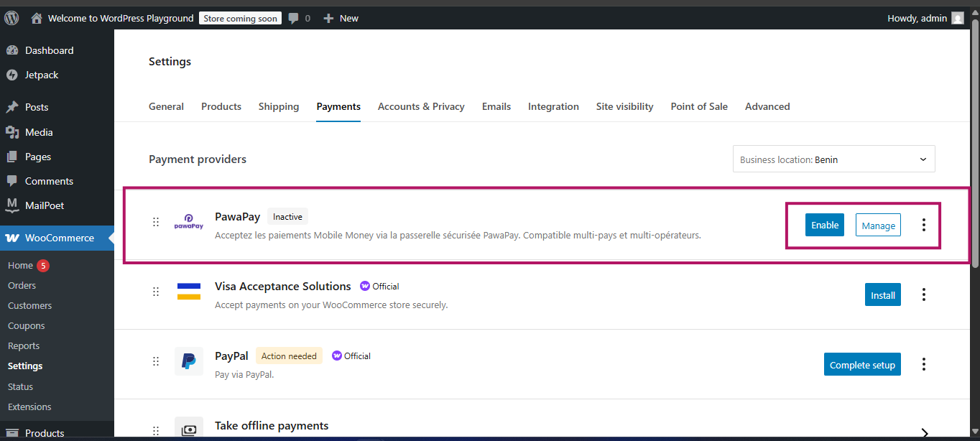Click the Official badge on Visa Acceptance
The height and width of the screenshot is (441, 980).
click(x=379, y=286)
